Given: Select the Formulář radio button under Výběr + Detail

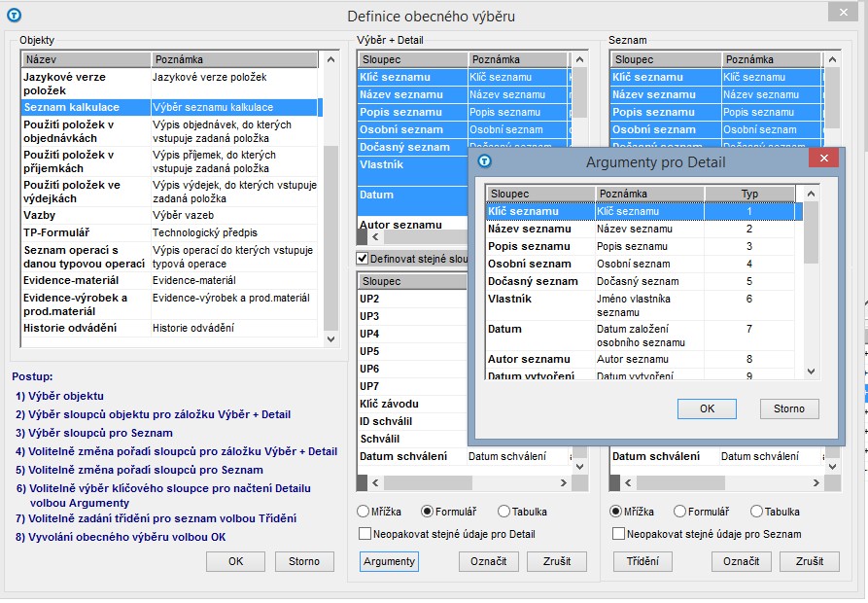Looking at the screenshot, I should (x=427, y=512).
